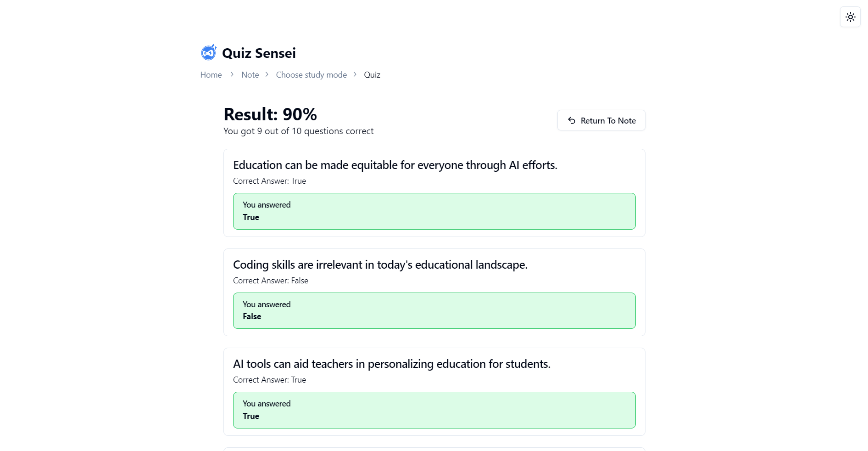The image size is (868, 451).
Task: Toggle the light/dark theme sun icon
Action: coord(850,17)
